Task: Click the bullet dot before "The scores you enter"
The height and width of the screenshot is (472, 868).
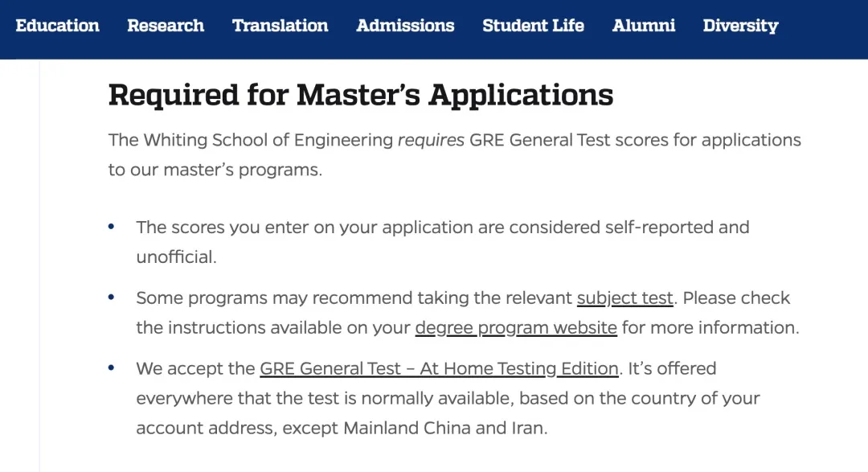Action: [111, 228]
